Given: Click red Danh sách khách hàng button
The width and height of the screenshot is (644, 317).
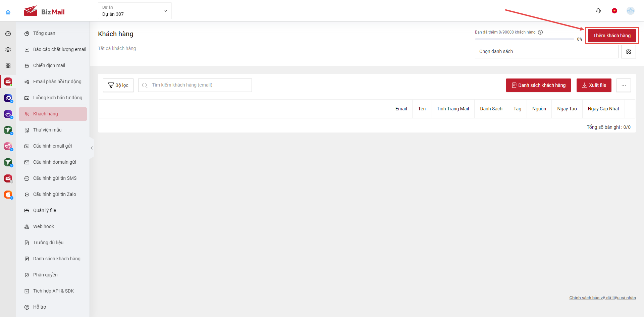Looking at the screenshot, I should (x=538, y=85).
